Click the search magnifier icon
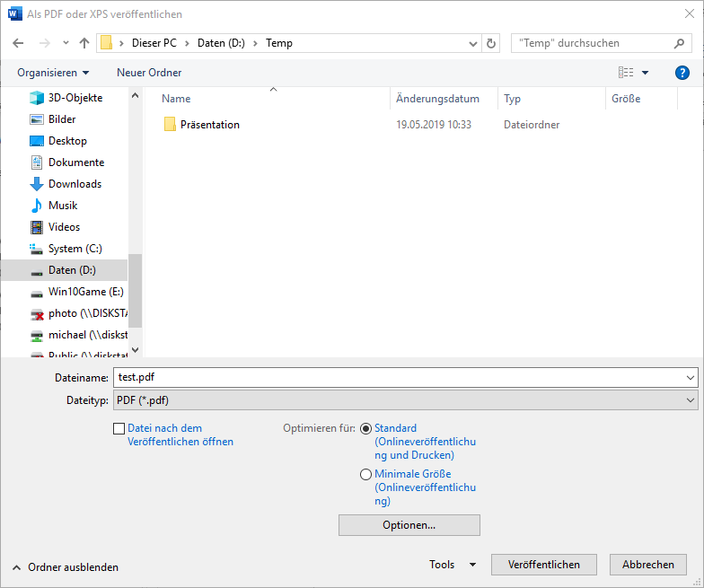This screenshot has width=704, height=588. click(x=680, y=43)
